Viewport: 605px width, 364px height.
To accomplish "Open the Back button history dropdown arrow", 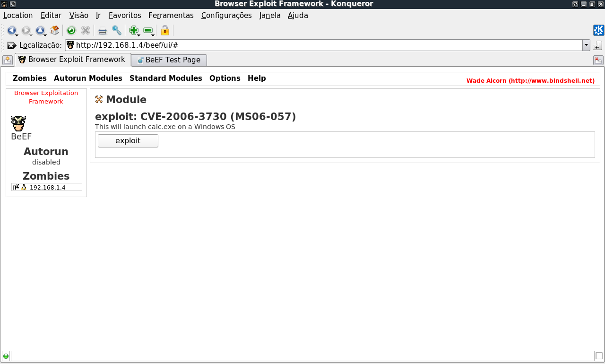I will (17, 35).
